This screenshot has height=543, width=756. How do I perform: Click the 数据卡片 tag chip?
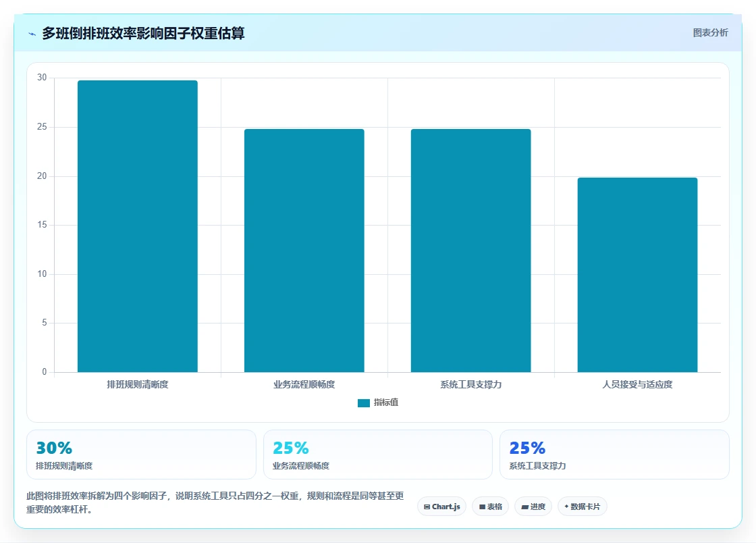[x=583, y=507]
